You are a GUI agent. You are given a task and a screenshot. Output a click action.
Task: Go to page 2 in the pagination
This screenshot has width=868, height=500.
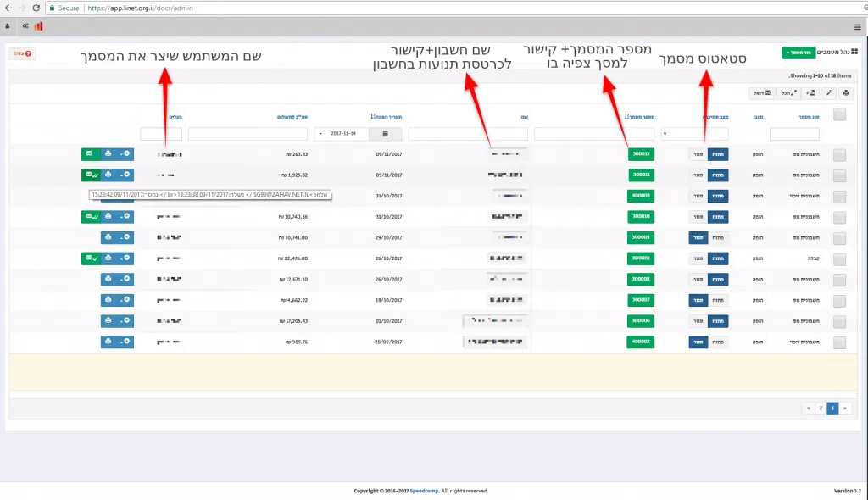click(821, 408)
